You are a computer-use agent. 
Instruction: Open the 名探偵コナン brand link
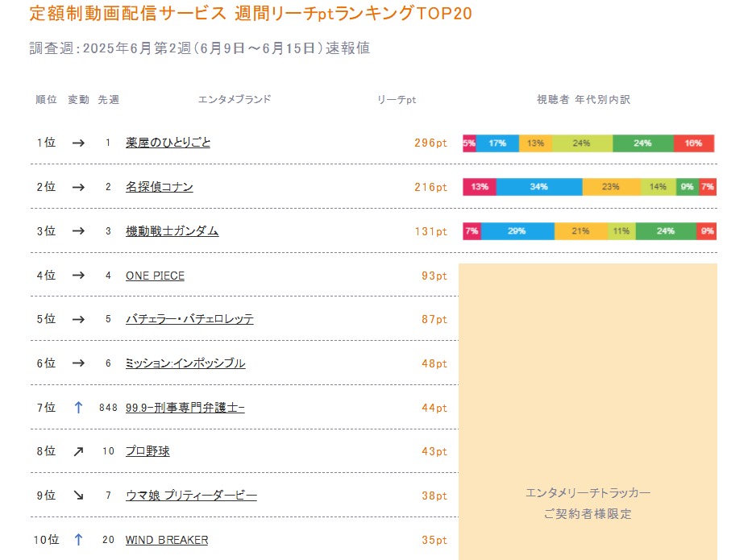159,187
